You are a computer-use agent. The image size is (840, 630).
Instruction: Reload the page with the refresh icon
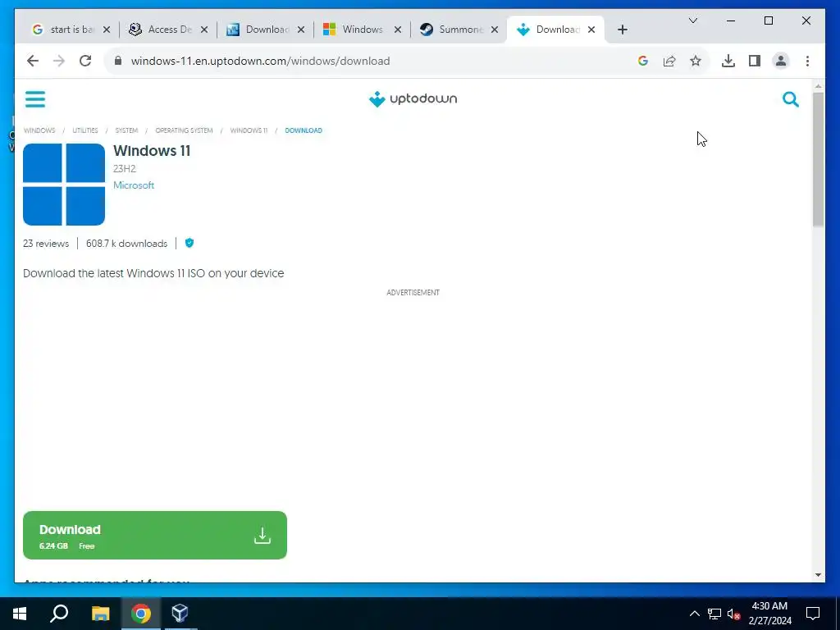(x=85, y=61)
